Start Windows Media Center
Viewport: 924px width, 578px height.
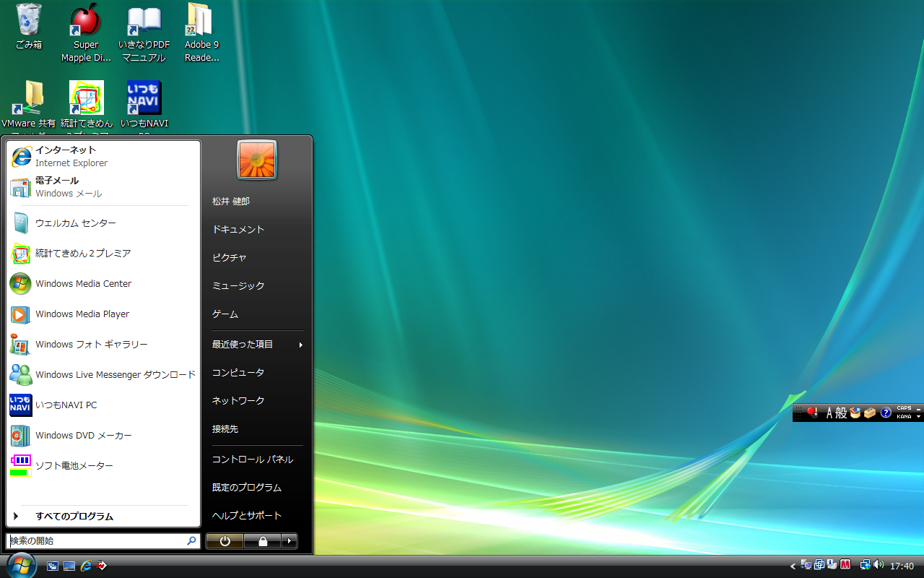pyautogui.click(x=103, y=284)
